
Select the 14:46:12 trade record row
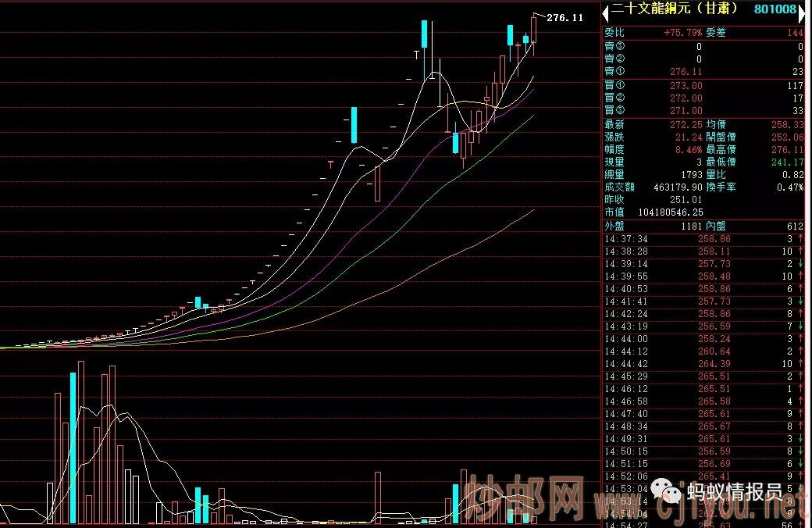pos(703,388)
